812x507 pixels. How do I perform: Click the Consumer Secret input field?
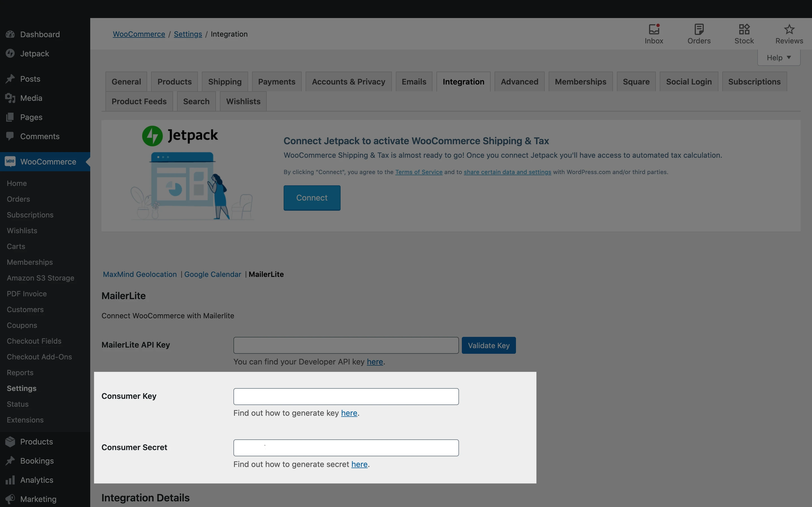point(346,448)
